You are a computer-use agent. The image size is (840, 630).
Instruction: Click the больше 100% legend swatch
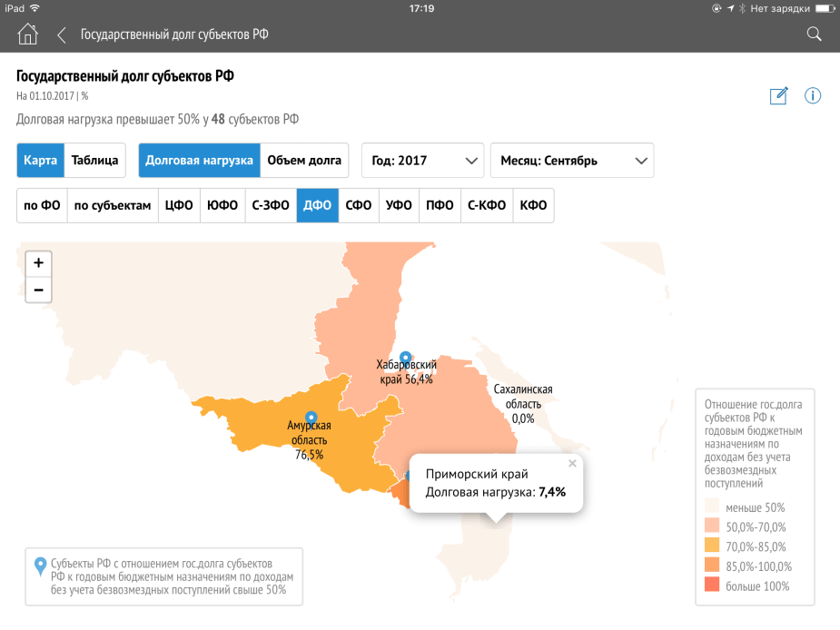[713, 586]
